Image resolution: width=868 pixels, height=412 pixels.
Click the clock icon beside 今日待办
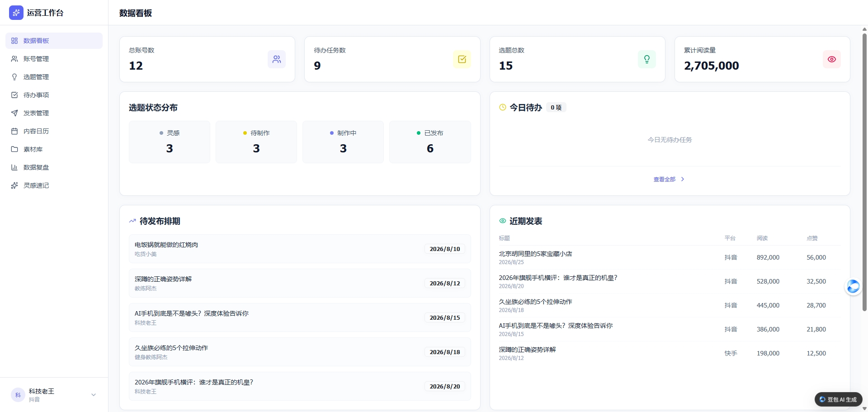click(x=503, y=107)
